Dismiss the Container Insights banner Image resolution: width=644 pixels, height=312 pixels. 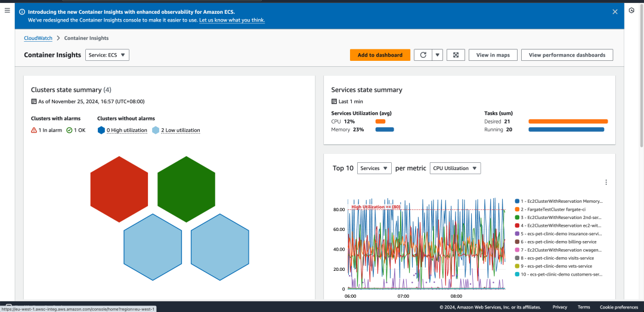pos(615,12)
